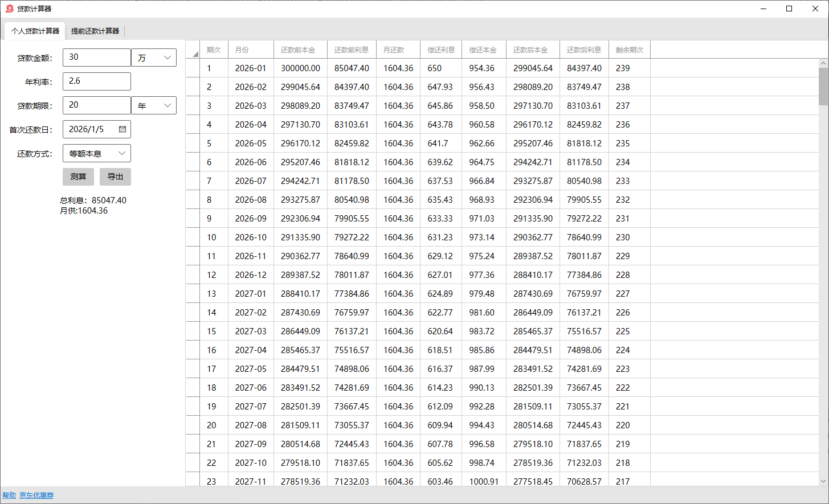The image size is (829, 504).
Task: Click the 总利息 85047.40 result text
Action: (93, 200)
